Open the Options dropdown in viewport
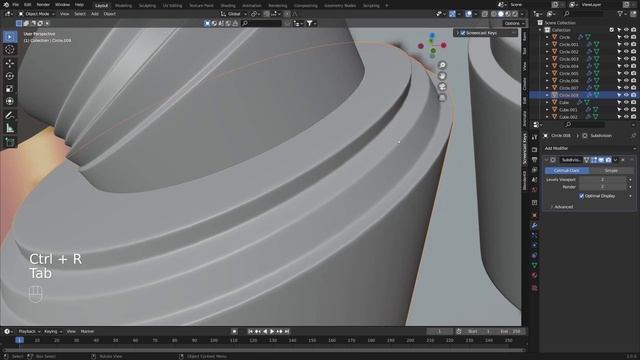Image resolution: width=640 pixels, height=360 pixels. [x=514, y=23]
